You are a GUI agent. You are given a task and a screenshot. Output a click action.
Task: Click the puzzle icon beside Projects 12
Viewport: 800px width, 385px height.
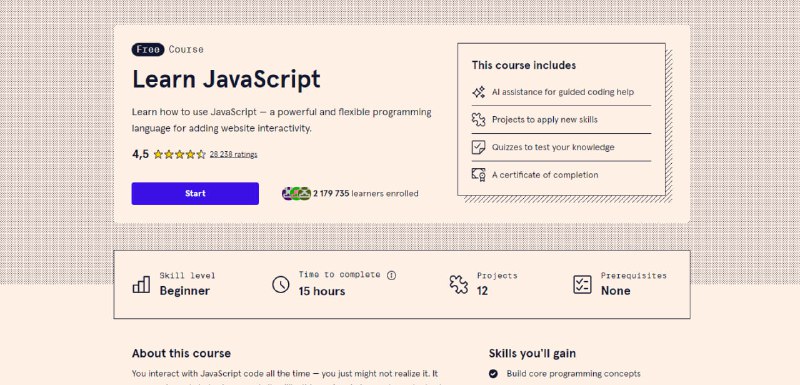pos(459,284)
